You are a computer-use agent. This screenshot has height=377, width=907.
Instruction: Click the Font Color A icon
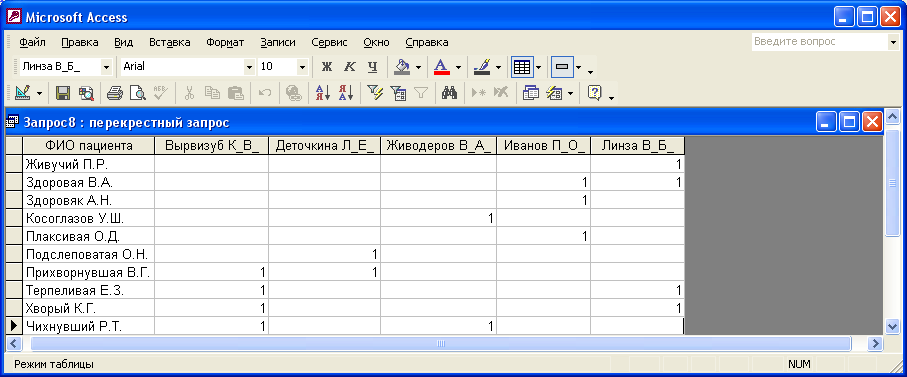442,67
